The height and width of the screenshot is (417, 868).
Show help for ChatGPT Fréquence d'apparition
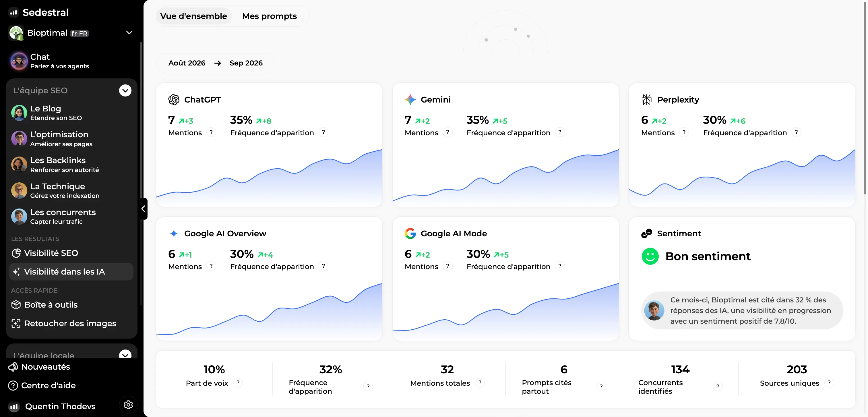(323, 132)
